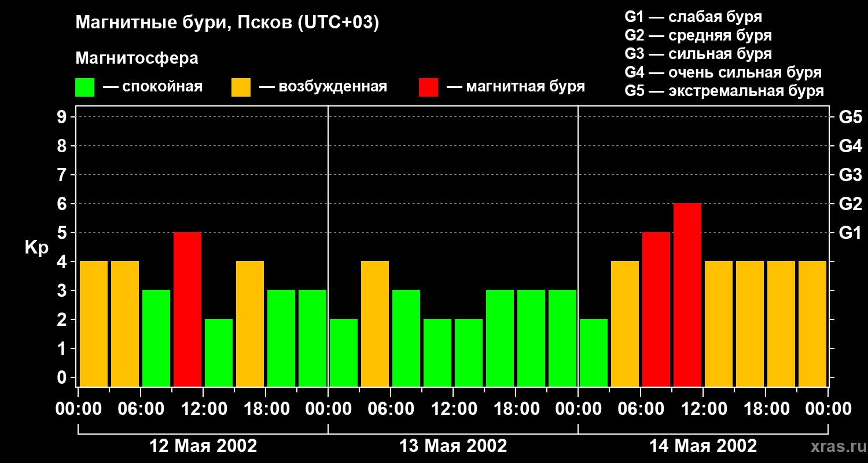The image size is (868, 463).
Task: Select the first orange bar on 12 Мая
Action: point(94,324)
